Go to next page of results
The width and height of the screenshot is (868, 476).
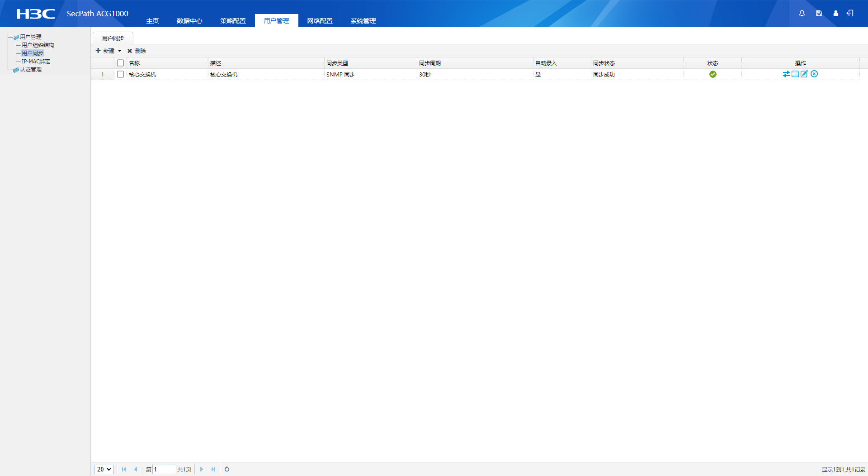pyautogui.click(x=202, y=469)
